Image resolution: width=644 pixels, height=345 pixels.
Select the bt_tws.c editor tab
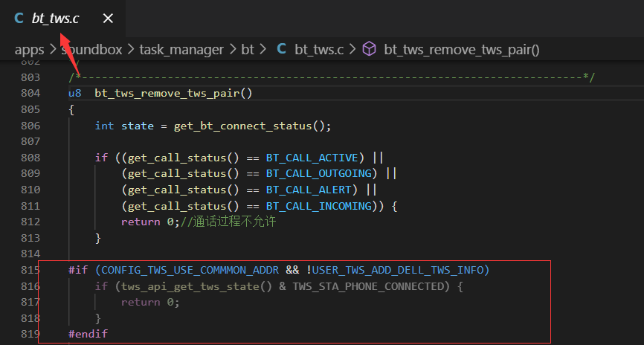point(62,19)
